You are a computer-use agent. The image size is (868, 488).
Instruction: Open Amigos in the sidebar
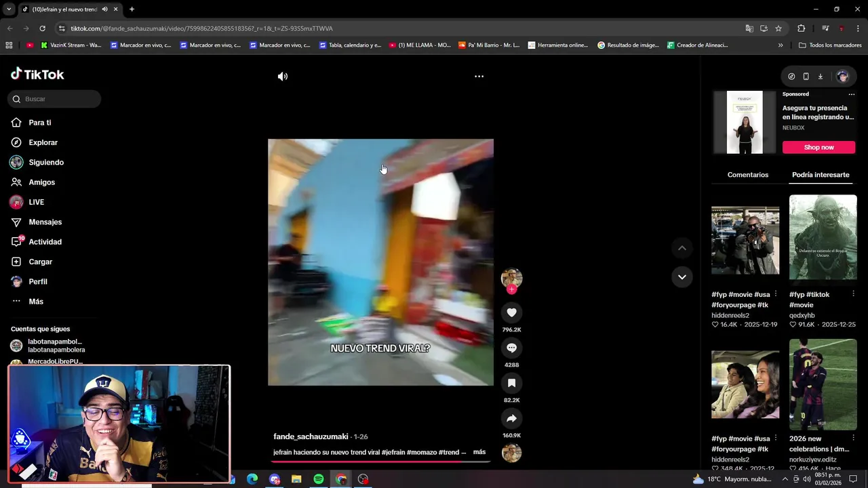tap(33, 182)
